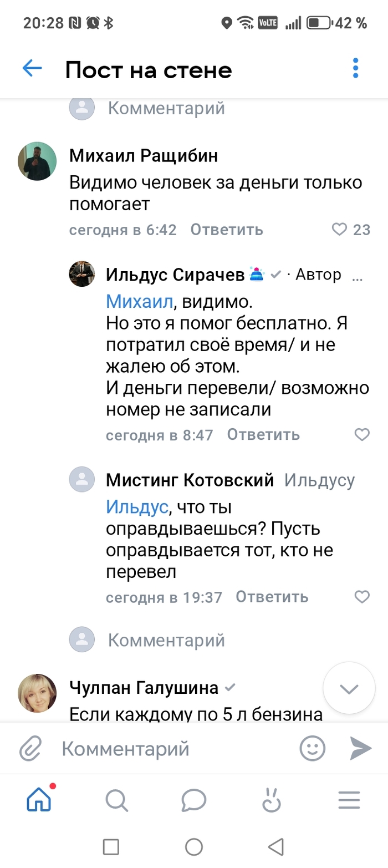The image size is (388, 868).
Task: Go to the Home feed tab
Action: coord(39,800)
